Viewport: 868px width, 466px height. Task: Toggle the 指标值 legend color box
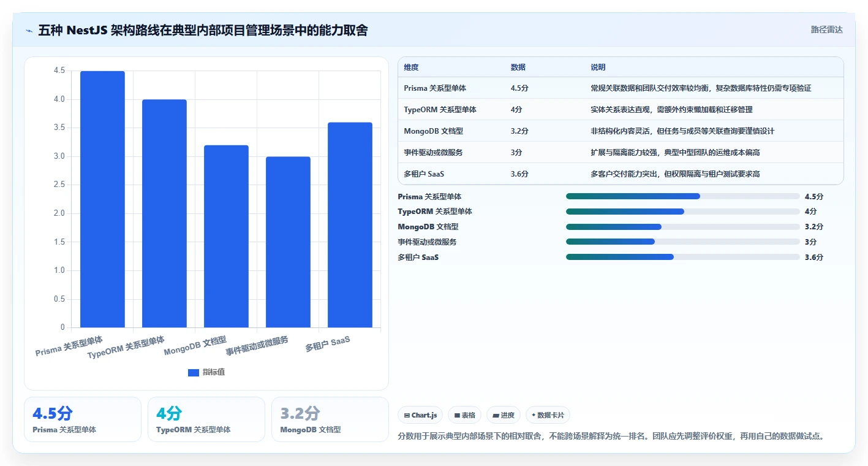pos(194,372)
